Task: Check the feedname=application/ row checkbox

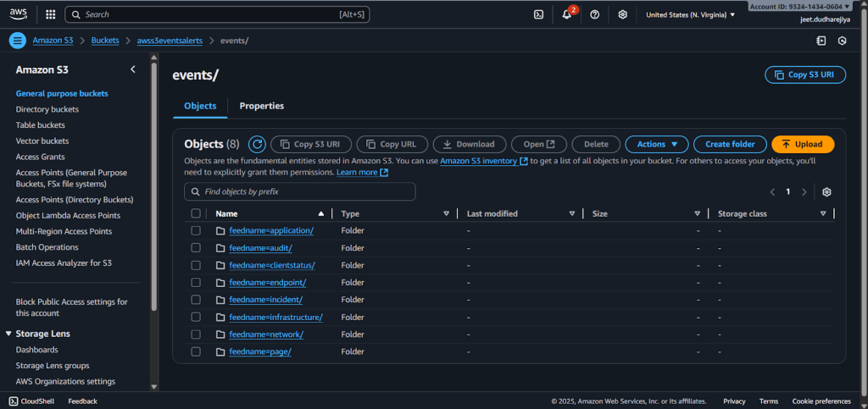Action: pyautogui.click(x=196, y=230)
